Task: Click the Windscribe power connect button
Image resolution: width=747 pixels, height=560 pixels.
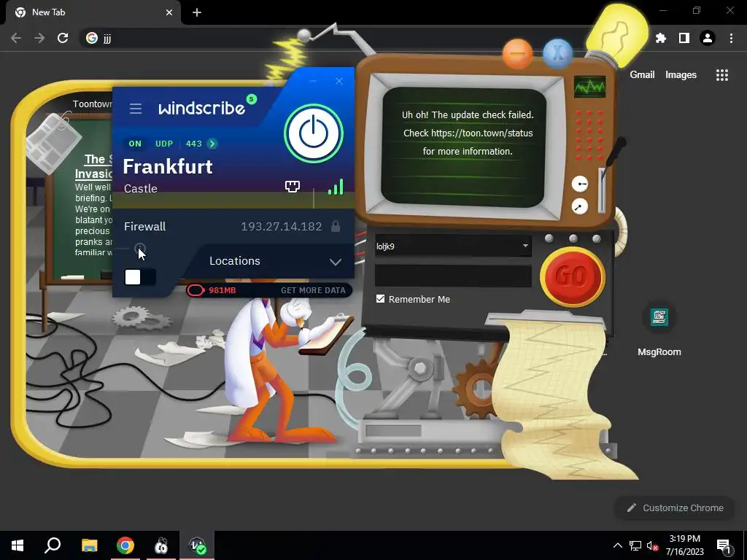Action: tap(314, 133)
